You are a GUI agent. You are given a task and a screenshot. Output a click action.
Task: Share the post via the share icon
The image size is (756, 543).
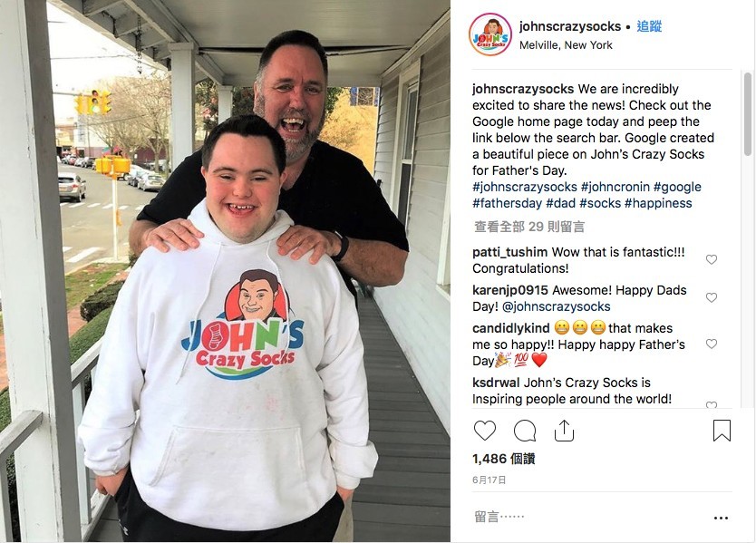(564, 431)
